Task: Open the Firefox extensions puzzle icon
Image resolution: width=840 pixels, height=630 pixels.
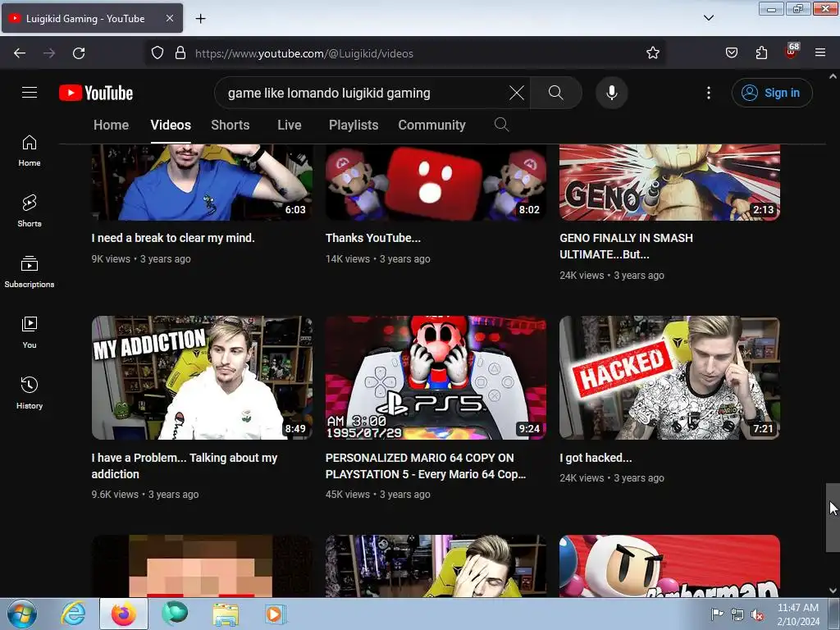Action: [x=761, y=53]
